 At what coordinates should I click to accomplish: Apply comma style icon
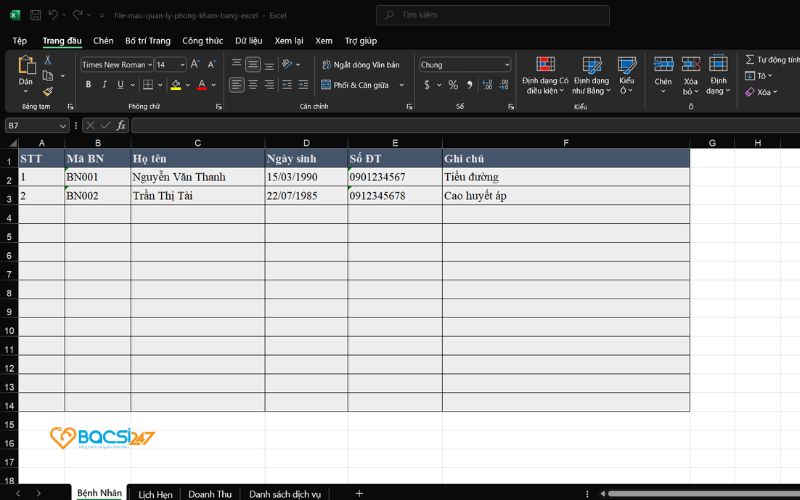(x=469, y=85)
